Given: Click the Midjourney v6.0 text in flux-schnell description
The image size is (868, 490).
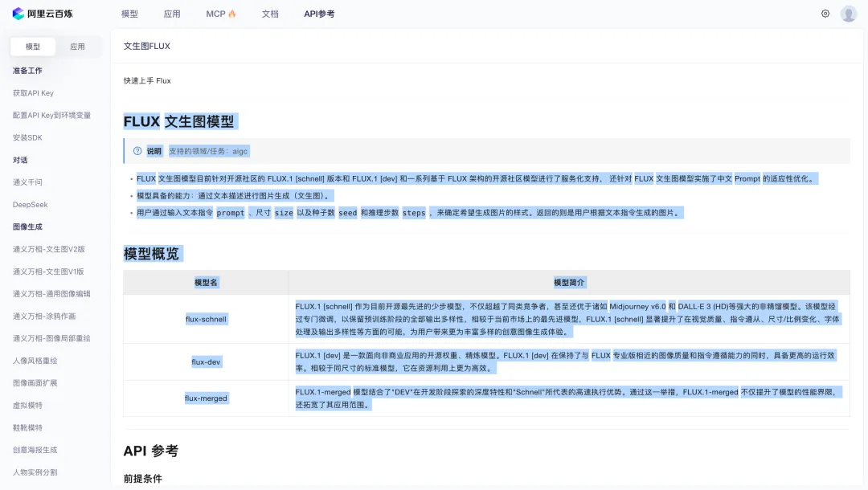Looking at the screenshot, I should 637,306.
